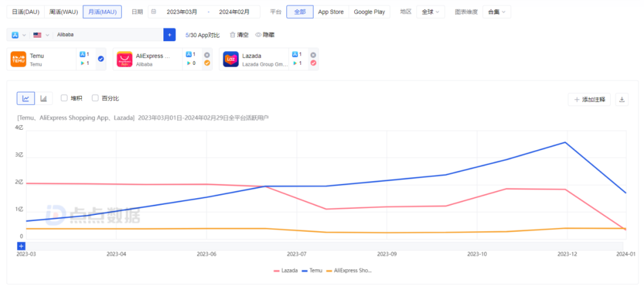644x290 pixels.
Task: Click Lazada legend entry below chart
Action: tap(286, 271)
